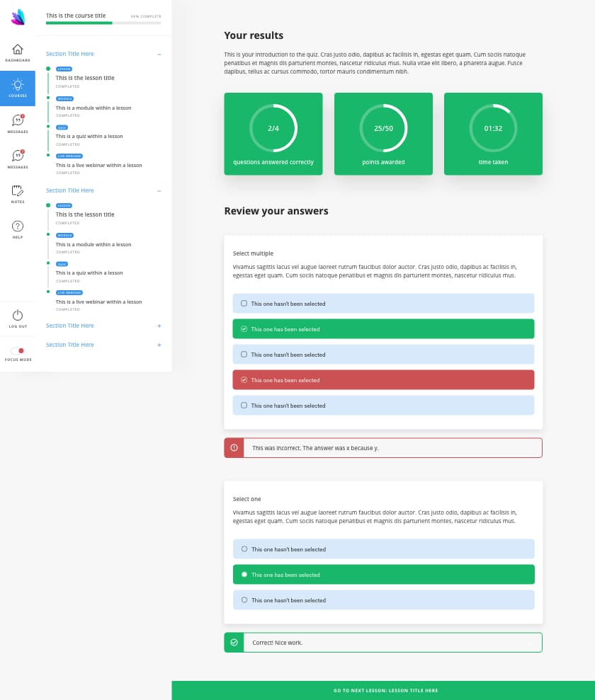This screenshot has height=700, width=595.
Task: Collapse the topmost section using its minus
Action: click(159, 54)
